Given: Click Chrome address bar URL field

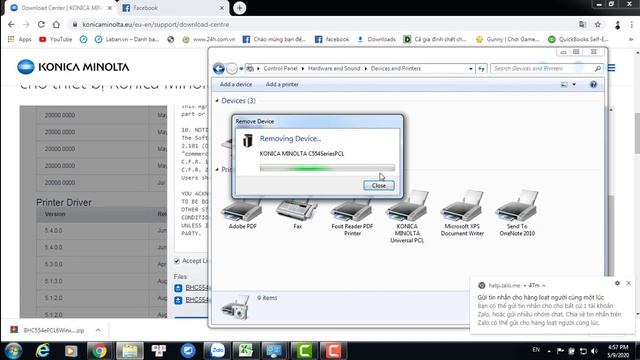Looking at the screenshot, I should point(322,24).
